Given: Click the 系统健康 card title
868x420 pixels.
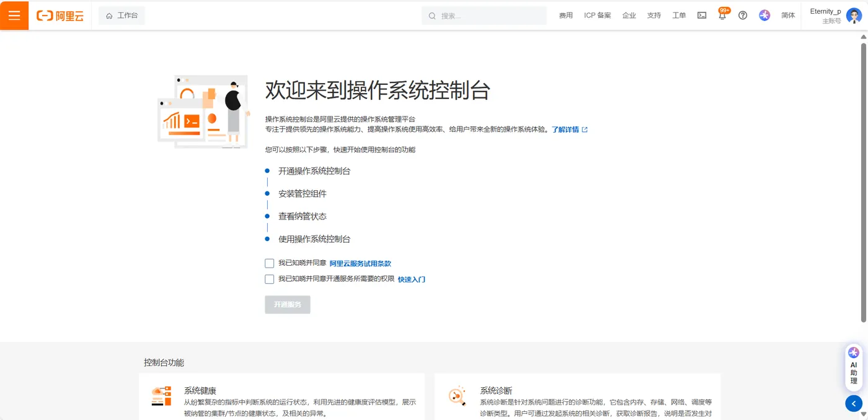Looking at the screenshot, I should tap(200, 391).
